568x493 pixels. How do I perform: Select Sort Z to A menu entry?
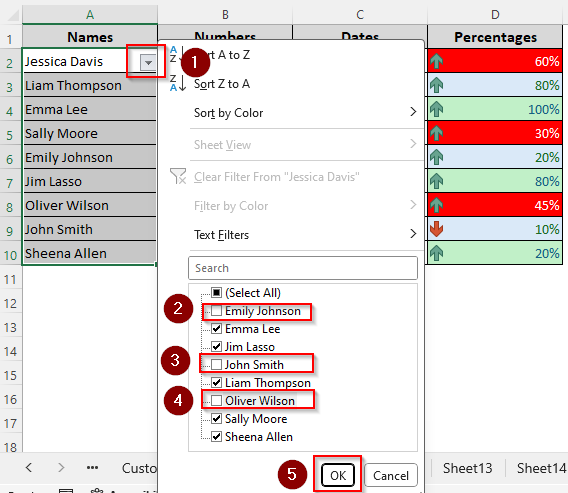[x=222, y=84]
